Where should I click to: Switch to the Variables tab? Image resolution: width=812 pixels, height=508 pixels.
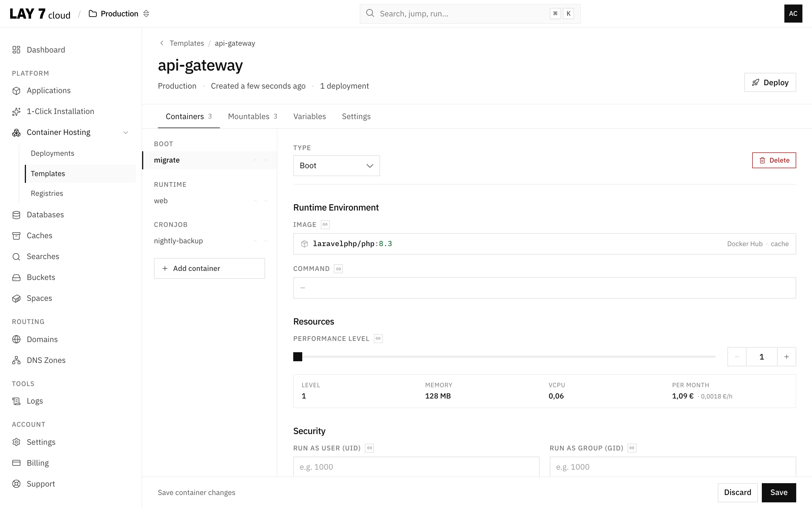click(x=309, y=116)
